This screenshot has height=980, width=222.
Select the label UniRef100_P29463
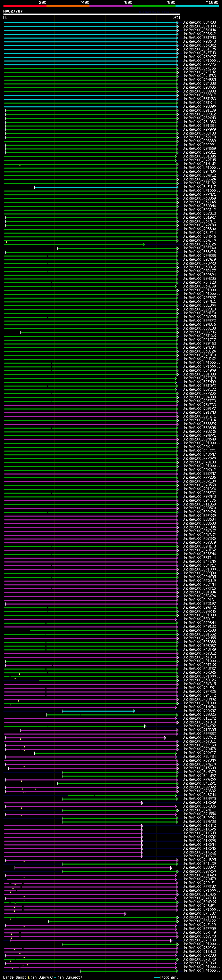coord(199,343)
